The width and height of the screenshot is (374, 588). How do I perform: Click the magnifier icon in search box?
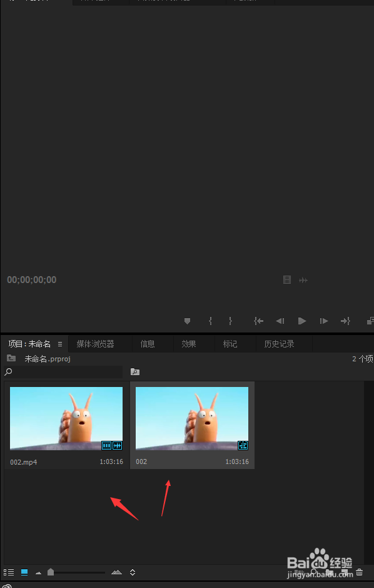pos(8,371)
